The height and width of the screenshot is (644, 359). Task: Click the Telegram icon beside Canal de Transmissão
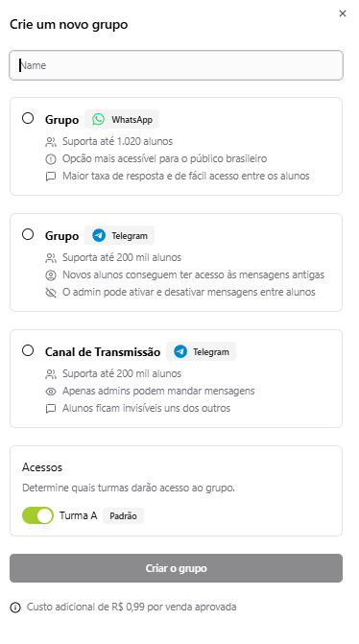[180, 351]
